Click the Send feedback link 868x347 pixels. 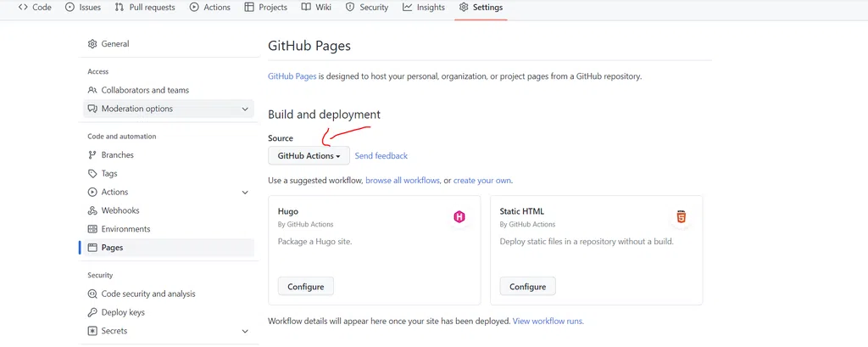point(381,156)
